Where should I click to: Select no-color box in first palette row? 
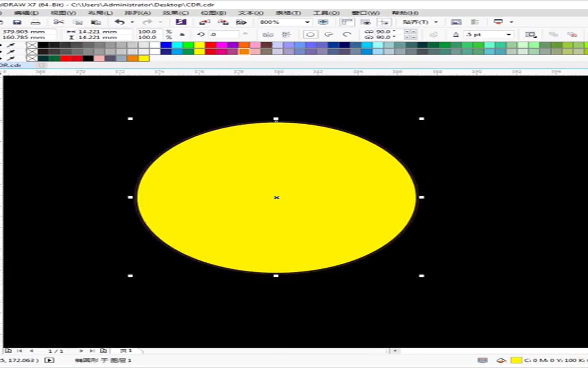(x=32, y=45)
